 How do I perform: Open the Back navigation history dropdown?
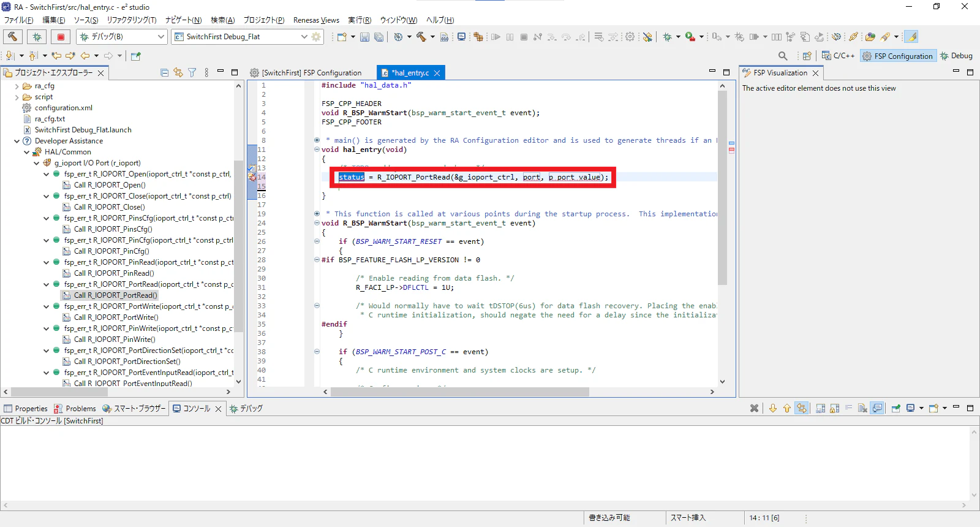96,56
